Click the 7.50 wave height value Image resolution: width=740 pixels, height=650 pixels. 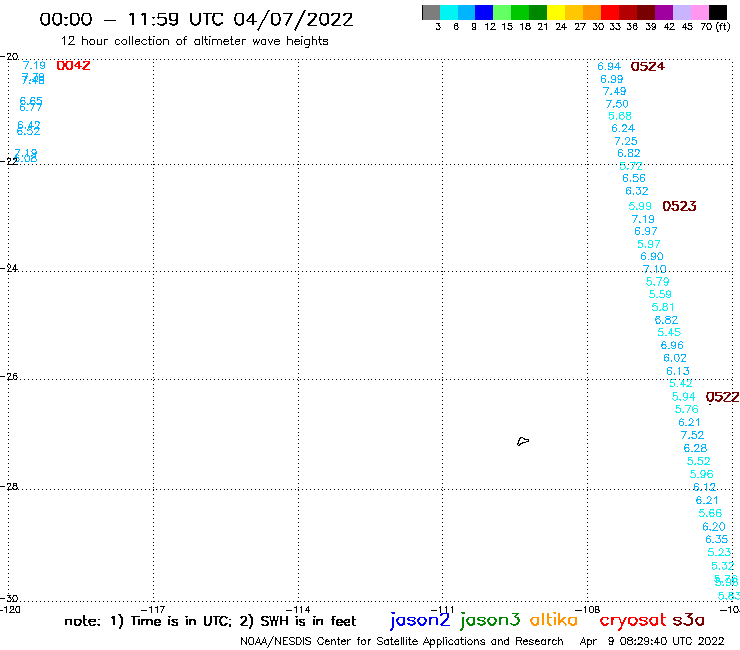[x=617, y=104]
